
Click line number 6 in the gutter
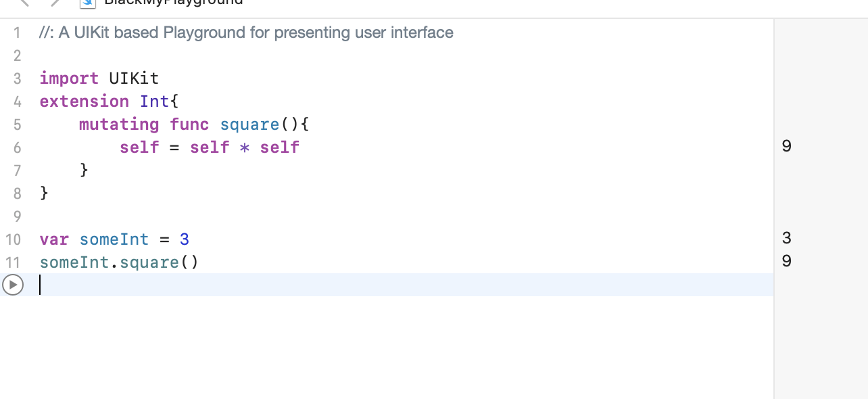click(x=18, y=148)
